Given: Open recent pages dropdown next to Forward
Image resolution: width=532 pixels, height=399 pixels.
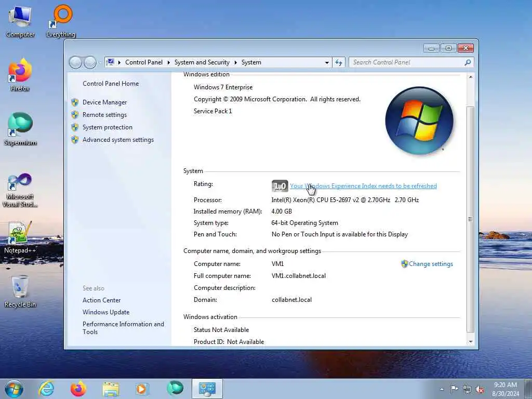Looking at the screenshot, I should tap(100, 63).
